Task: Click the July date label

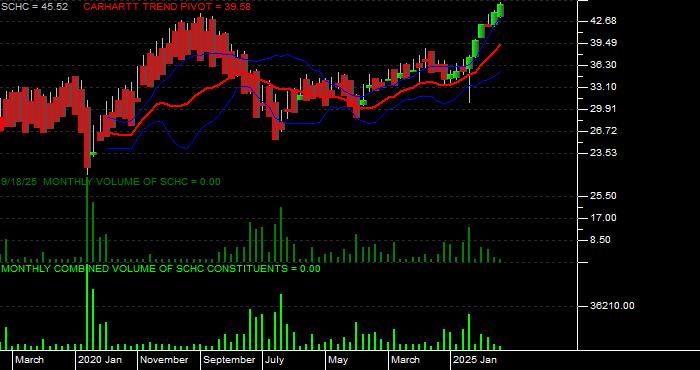Action: click(274, 360)
